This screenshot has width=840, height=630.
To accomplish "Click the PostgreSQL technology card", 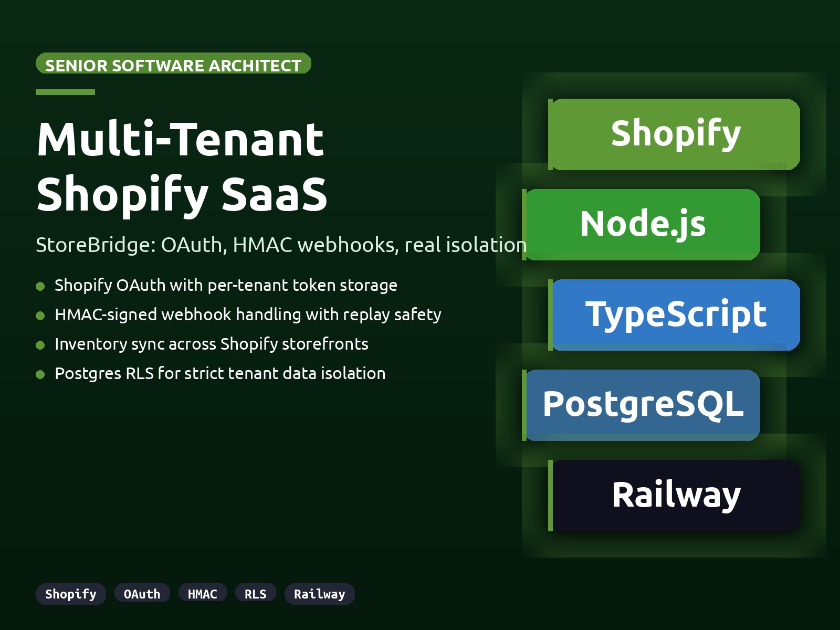I will coord(643,405).
